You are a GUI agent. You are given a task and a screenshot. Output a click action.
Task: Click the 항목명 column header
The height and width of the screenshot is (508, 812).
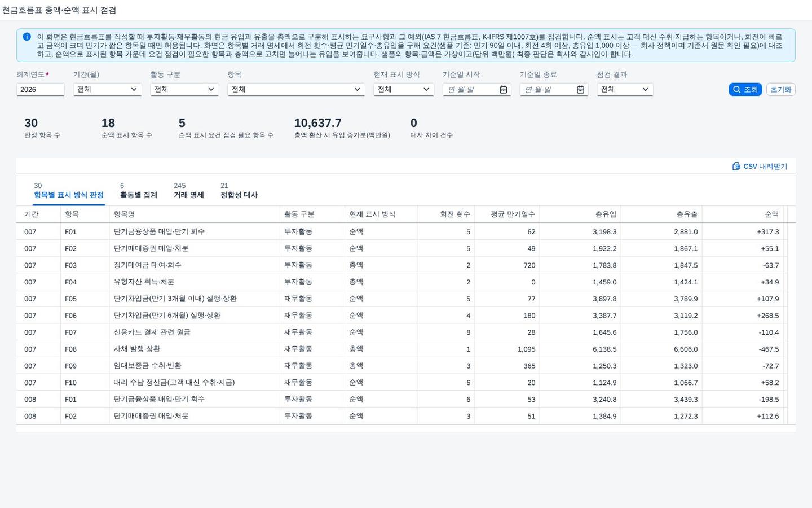[x=195, y=214]
